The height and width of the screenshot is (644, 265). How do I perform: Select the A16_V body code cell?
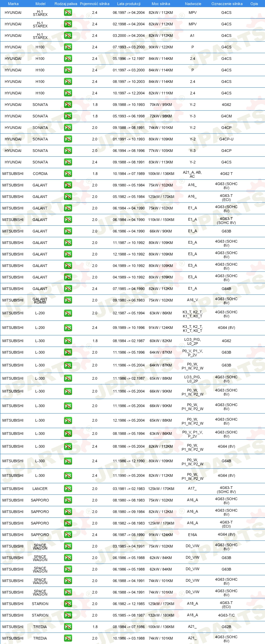192,300
